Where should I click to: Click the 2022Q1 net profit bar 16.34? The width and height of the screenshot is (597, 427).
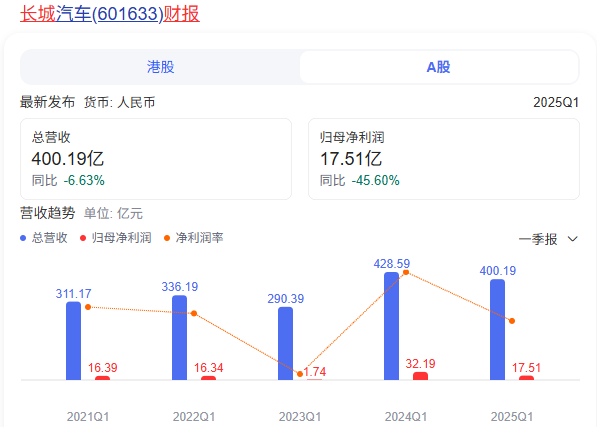(x=208, y=378)
